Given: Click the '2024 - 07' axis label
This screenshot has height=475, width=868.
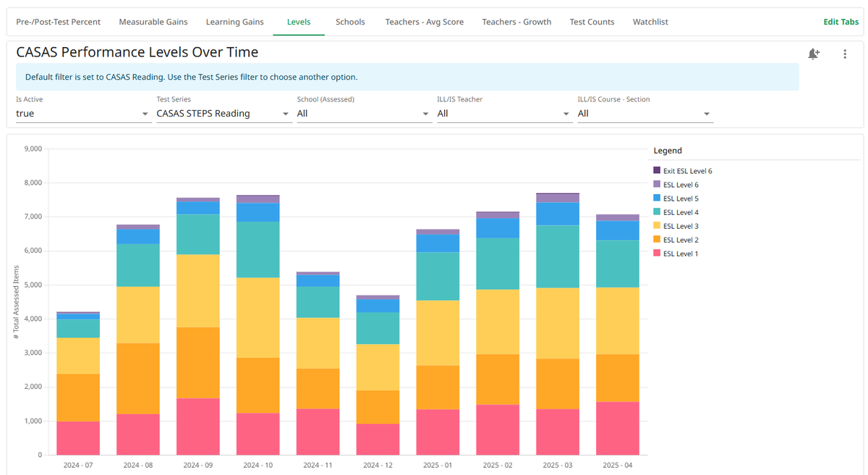Looking at the screenshot, I should (x=78, y=465).
